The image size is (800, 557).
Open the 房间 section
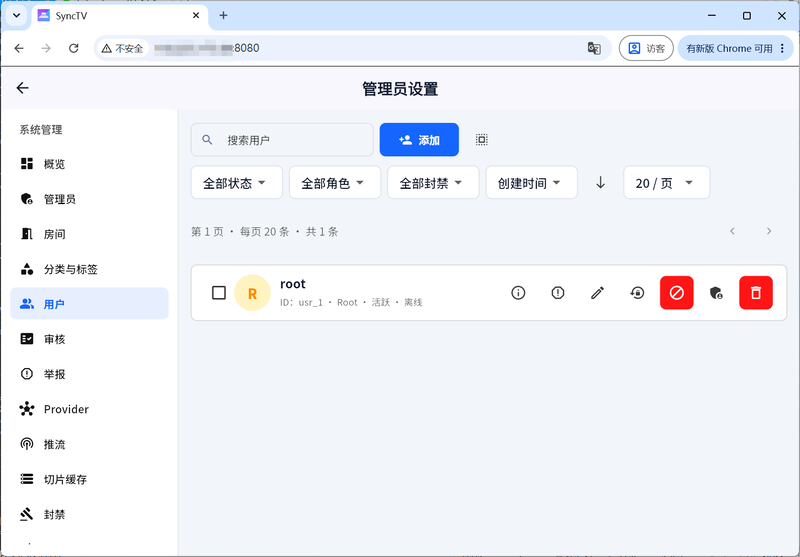coord(89,234)
